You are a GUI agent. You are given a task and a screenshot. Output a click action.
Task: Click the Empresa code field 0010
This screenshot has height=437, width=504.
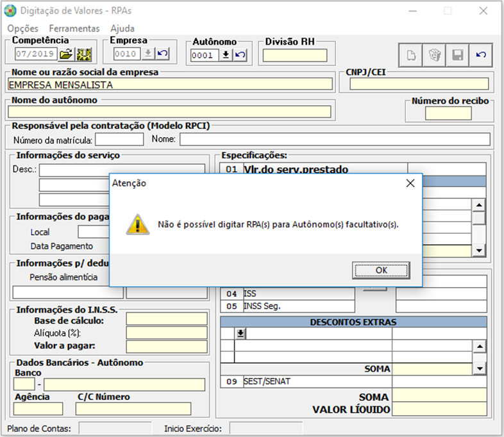click(127, 54)
